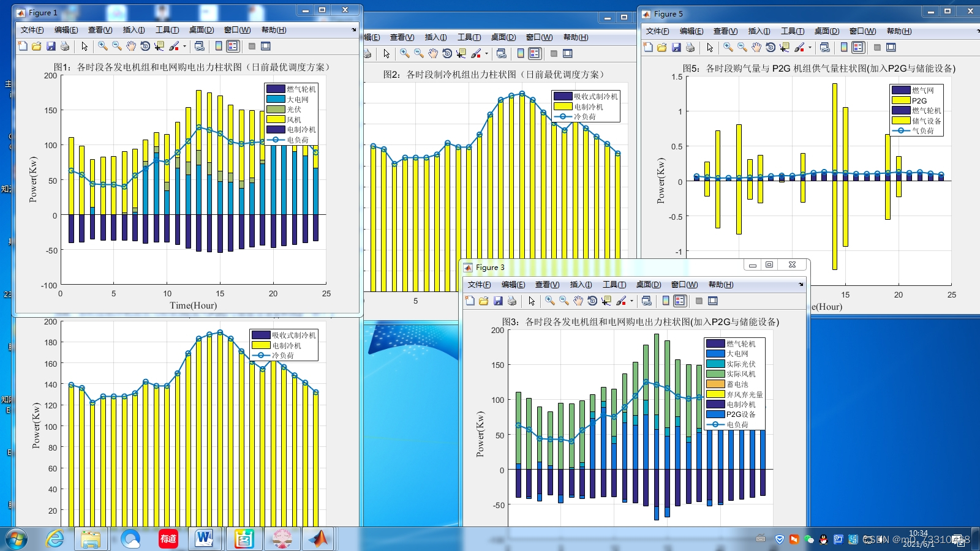This screenshot has width=980, height=551.
Task: Activate Zoom Out tool in Figure 3
Action: click(x=564, y=301)
